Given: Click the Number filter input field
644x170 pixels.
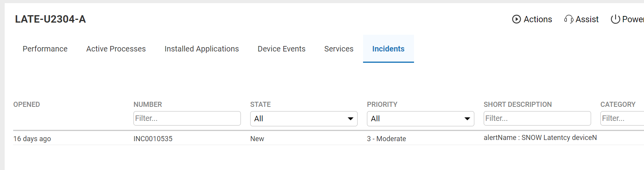Looking at the screenshot, I should (187, 118).
